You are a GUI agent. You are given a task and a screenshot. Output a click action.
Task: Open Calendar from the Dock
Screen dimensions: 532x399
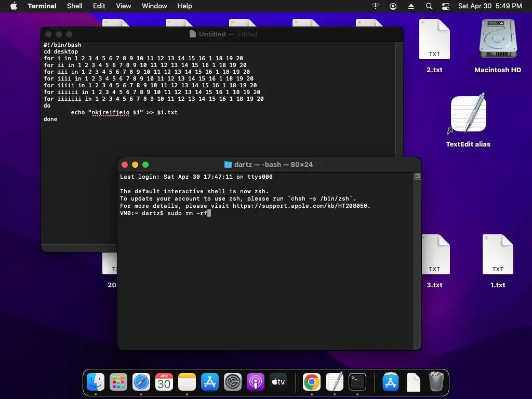(x=164, y=382)
